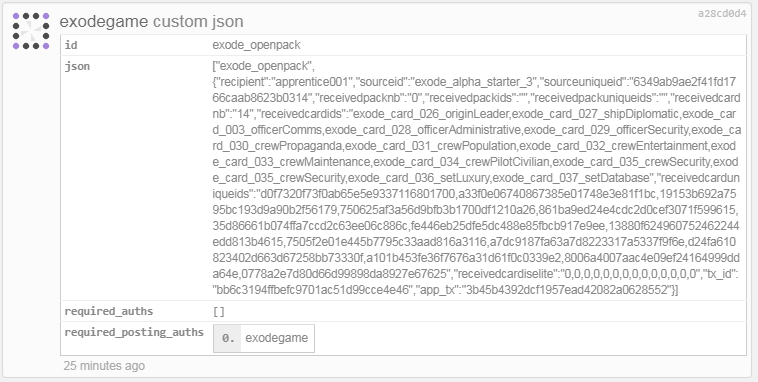Click the json row label
Screen dimensions: 758x382
point(77,66)
